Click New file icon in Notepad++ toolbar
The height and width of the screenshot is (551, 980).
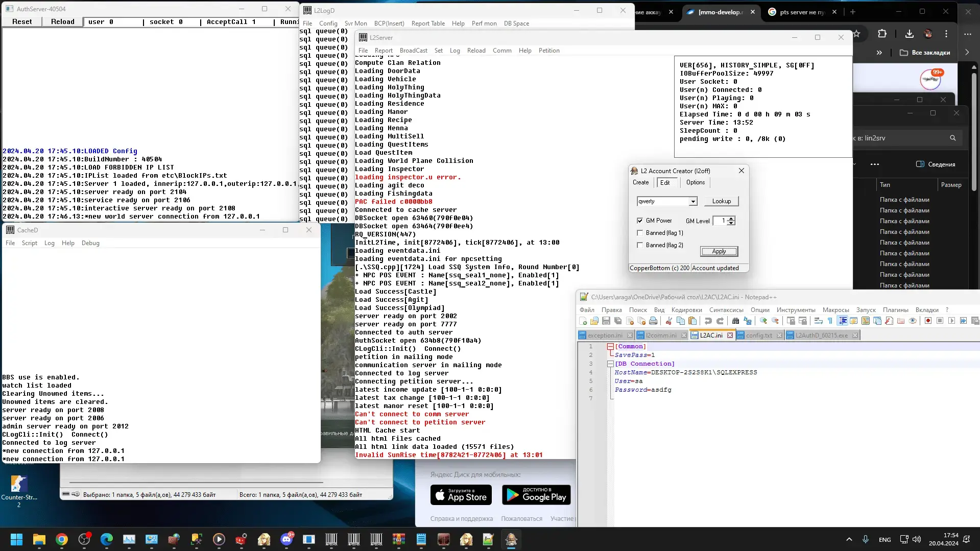tap(583, 321)
